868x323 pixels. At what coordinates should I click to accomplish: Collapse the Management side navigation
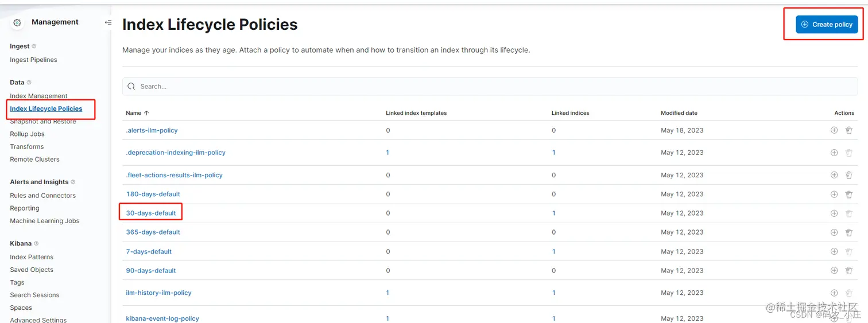click(108, 22)
